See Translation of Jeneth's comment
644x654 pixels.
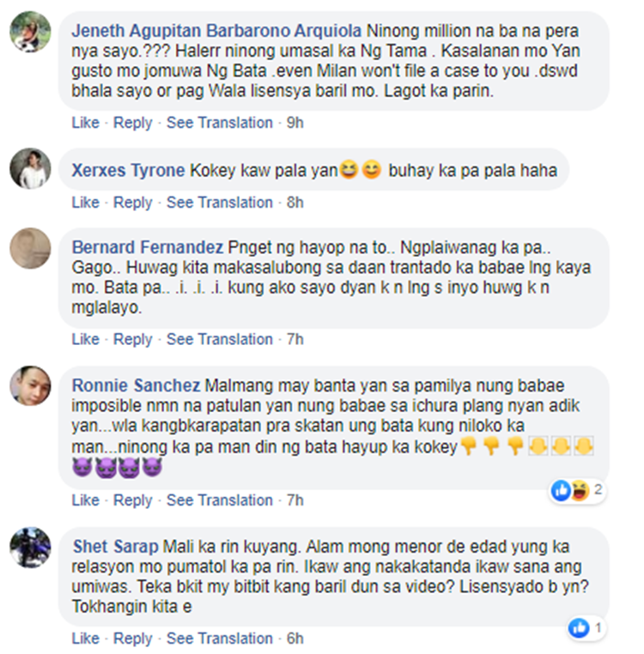coord(220,123)
